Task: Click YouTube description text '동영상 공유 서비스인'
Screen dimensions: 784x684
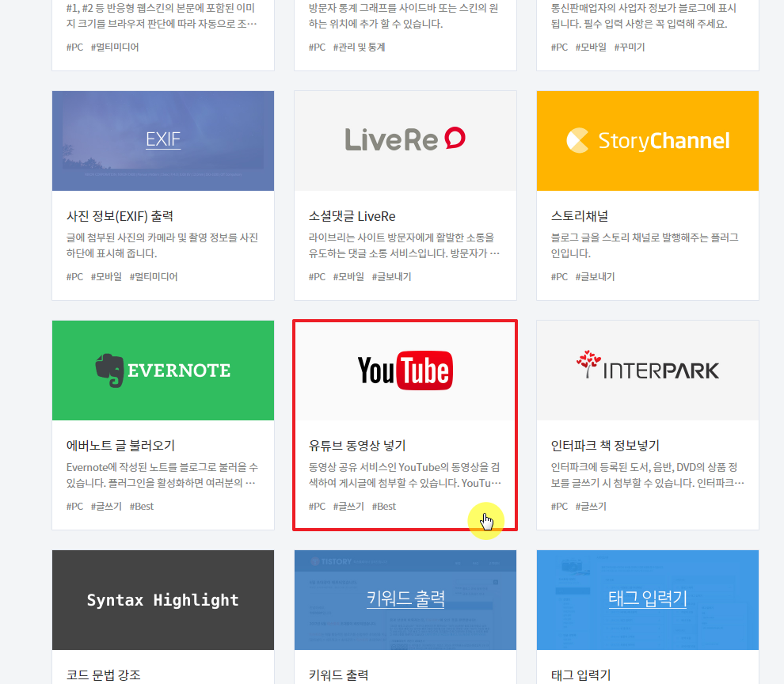Action: (x=405, y=475)
